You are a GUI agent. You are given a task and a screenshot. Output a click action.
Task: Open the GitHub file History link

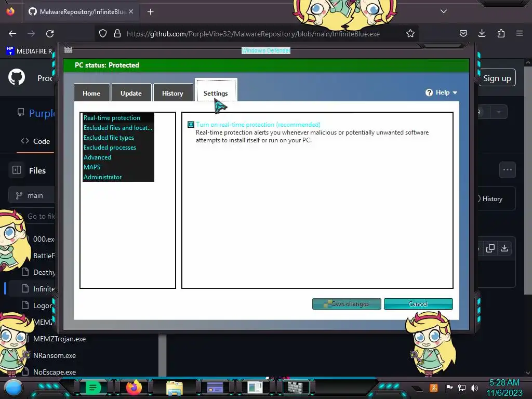pyautogui.click(x=490, y=199)
